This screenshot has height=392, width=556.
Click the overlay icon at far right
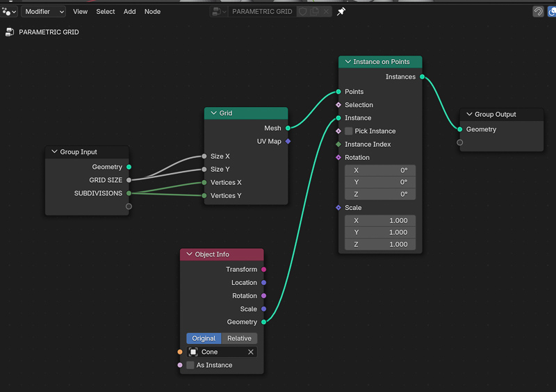point(553,12)
